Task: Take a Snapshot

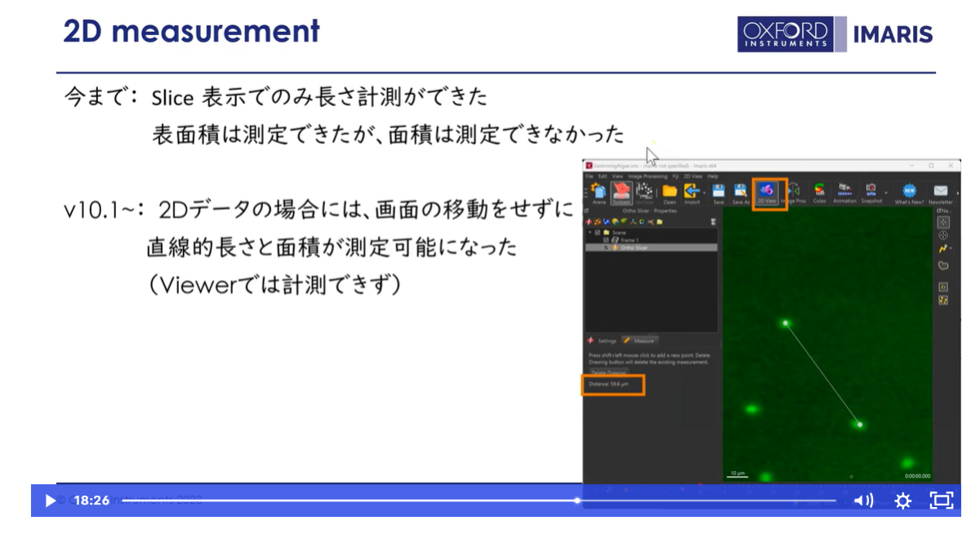Action: pos(871,189)
